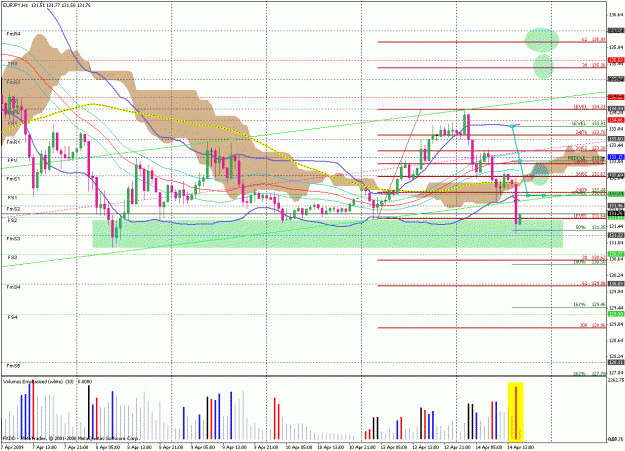
Task: Select the 262% Fibonacci label at chart bottom
Action: [x=589, y=374]
